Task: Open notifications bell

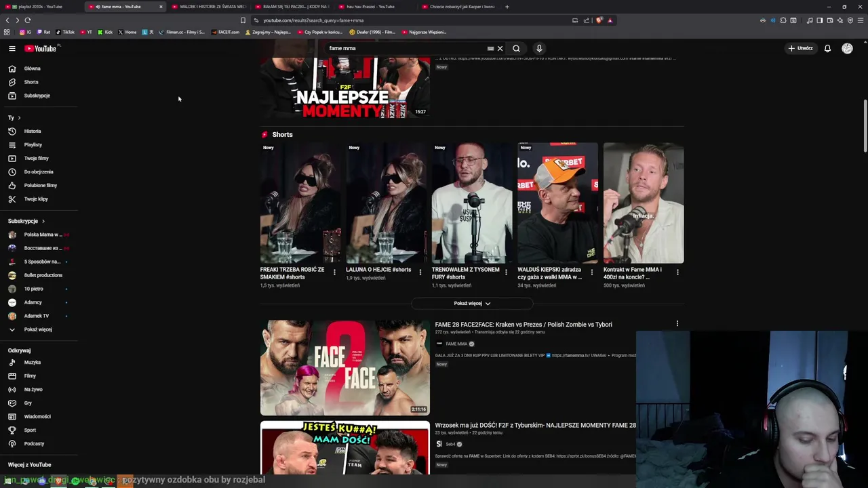Action: tap(827, 48)
